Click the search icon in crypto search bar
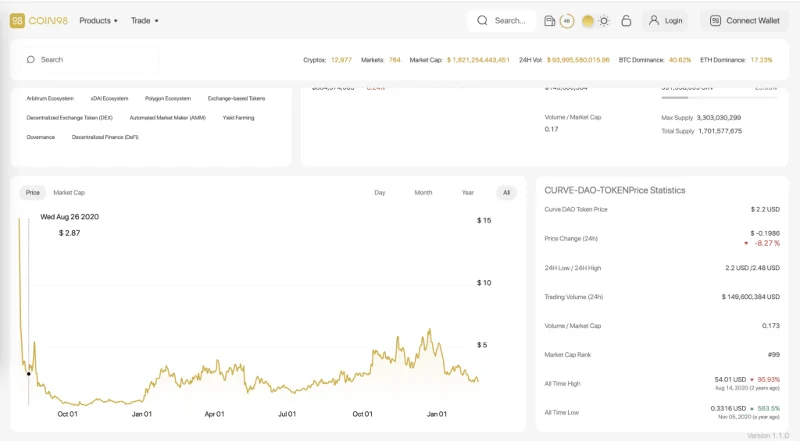Image resolution: width=800 pixels, height=441 pixels. coord(31,60)
